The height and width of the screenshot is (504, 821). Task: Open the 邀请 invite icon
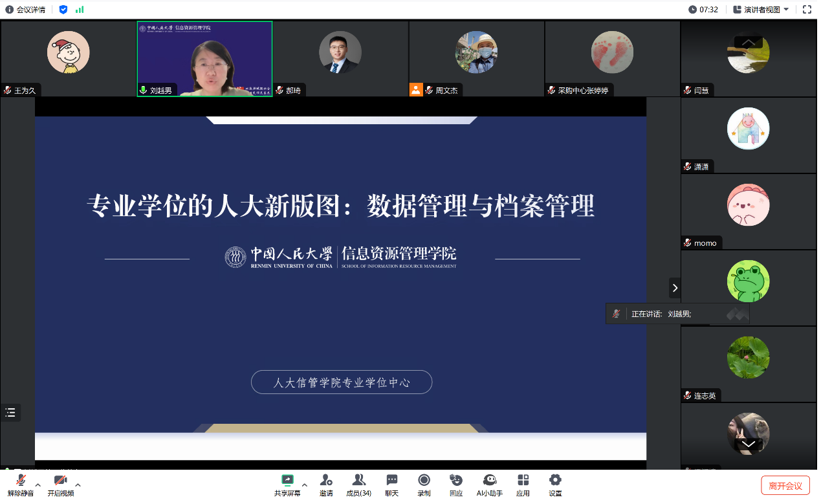click(x=326, y=480)
